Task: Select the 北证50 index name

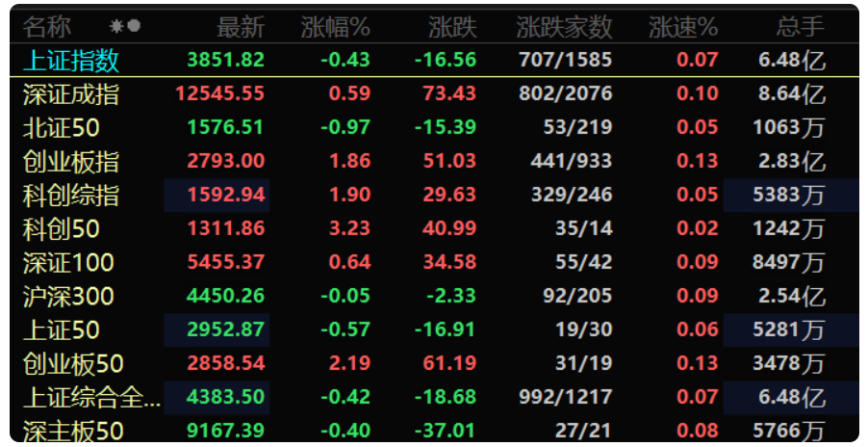Action: pyautogui.click(x=61, y=127)
